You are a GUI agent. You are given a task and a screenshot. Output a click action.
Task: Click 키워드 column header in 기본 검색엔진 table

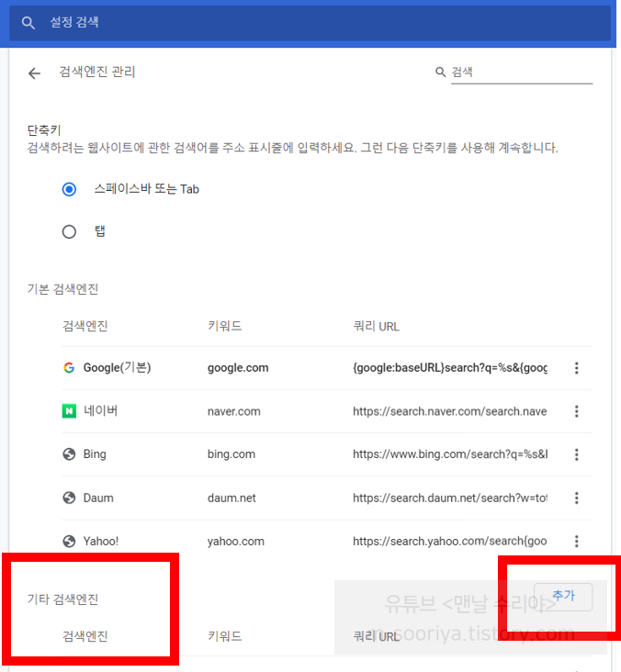tap(225, 326)
